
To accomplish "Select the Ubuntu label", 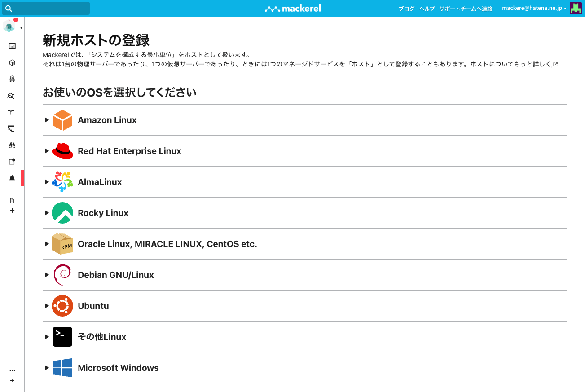I will pos(93,306).
